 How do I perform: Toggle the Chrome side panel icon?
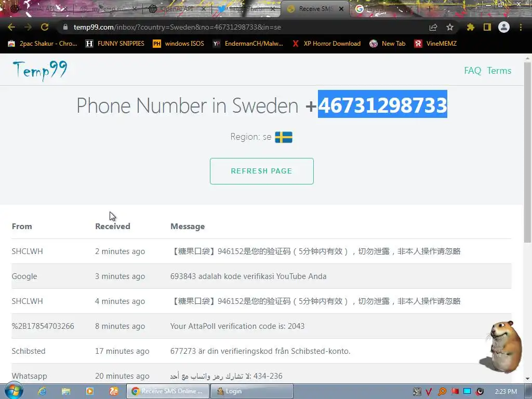pos(487,27)
